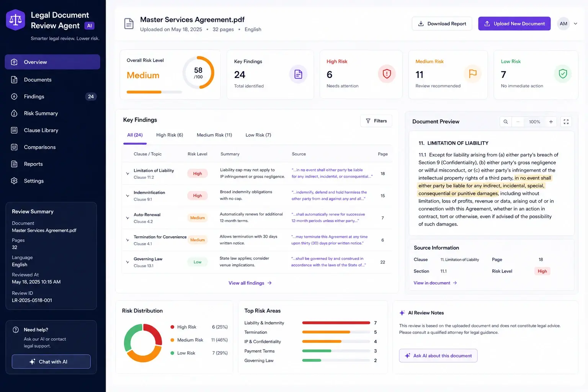Image resolution: width=588 pixels, height=392 pixels.
Task: Click the scales of justice app logo
Action: pos(16,20)
